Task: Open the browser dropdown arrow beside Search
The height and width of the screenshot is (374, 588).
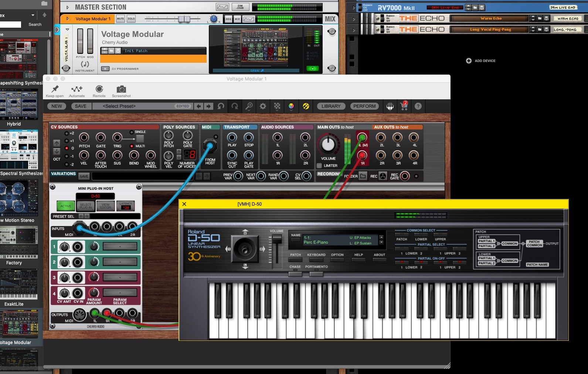Action: (x=33, y=15)
